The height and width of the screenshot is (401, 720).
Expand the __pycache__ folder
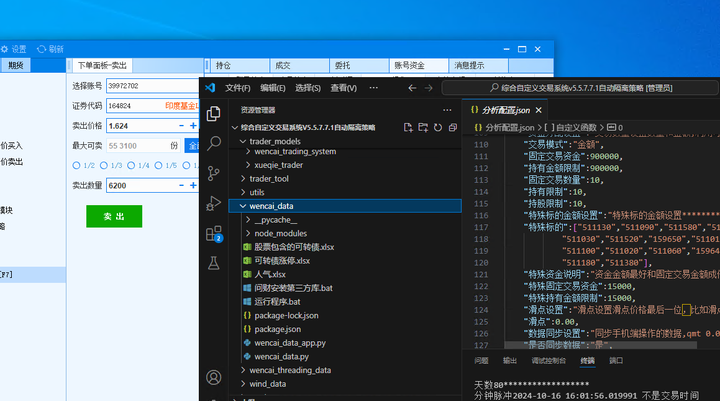248,220
